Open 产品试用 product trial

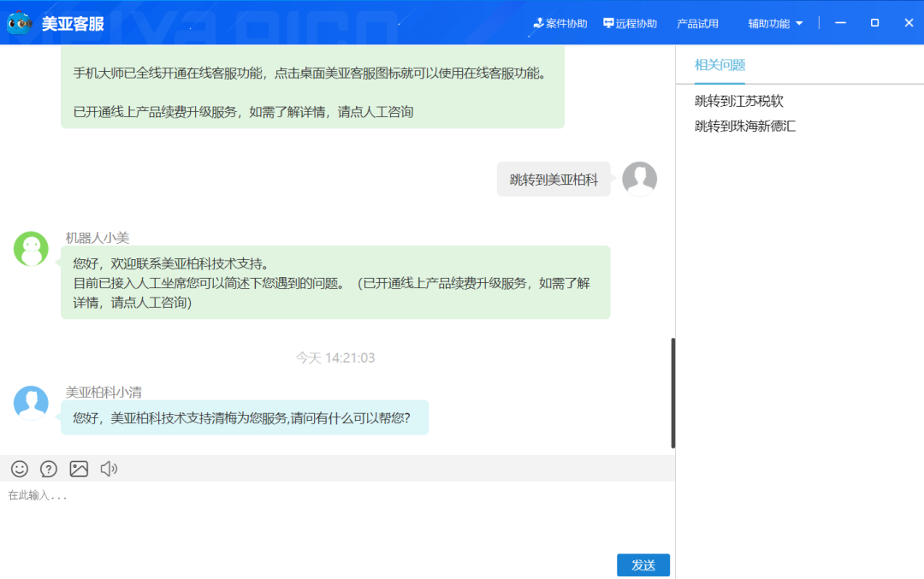[697, 24]
